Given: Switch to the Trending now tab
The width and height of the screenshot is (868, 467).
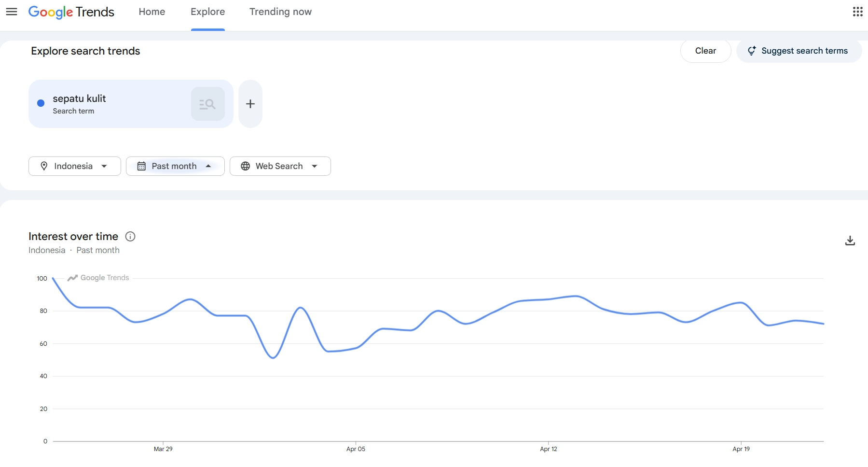Looking at the screenshot, I should point(280,12).
